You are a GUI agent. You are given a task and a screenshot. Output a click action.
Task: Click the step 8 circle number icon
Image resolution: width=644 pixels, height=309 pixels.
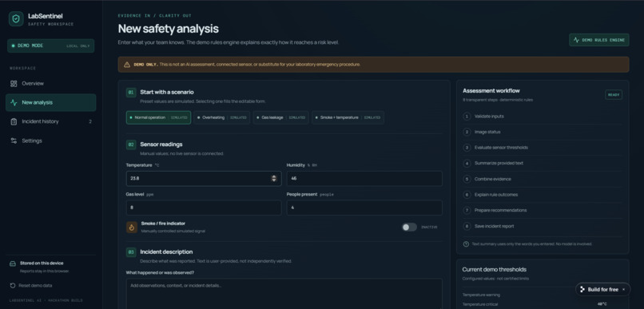pyautogui.click(x=467, y=227)
